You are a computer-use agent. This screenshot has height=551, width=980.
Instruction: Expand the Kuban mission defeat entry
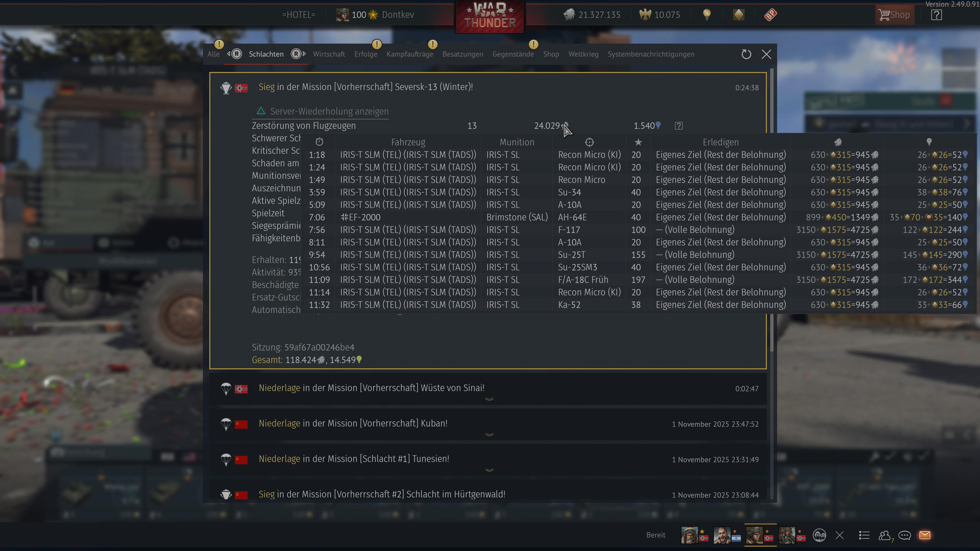pos(489,435)
